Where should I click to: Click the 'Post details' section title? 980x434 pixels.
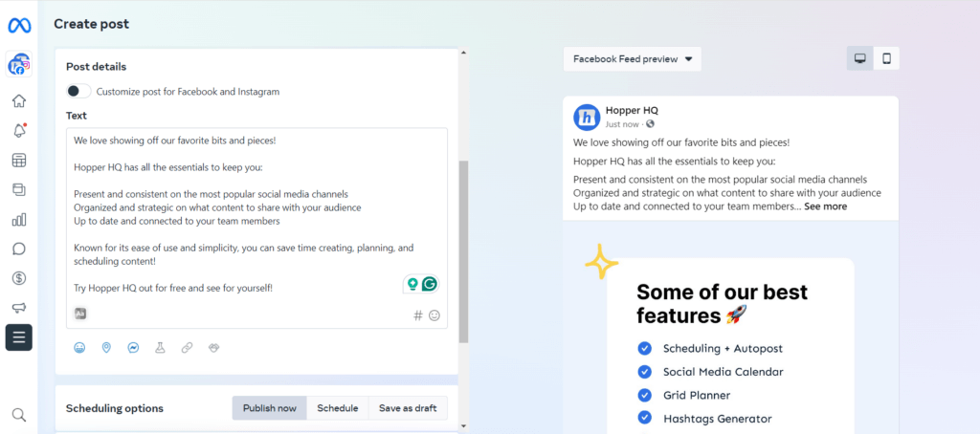point(97,67)
